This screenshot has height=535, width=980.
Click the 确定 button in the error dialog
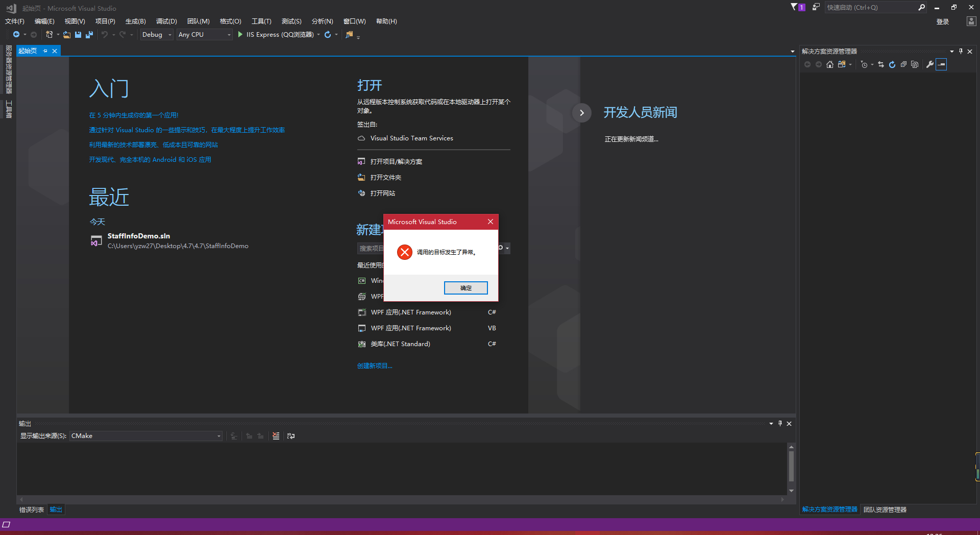click(x=465, y=288)
